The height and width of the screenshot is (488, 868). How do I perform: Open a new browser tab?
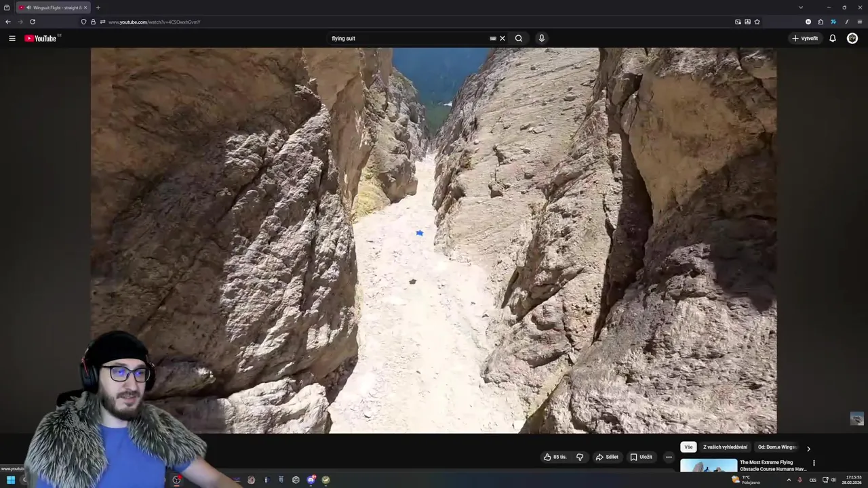pos(98,7)
